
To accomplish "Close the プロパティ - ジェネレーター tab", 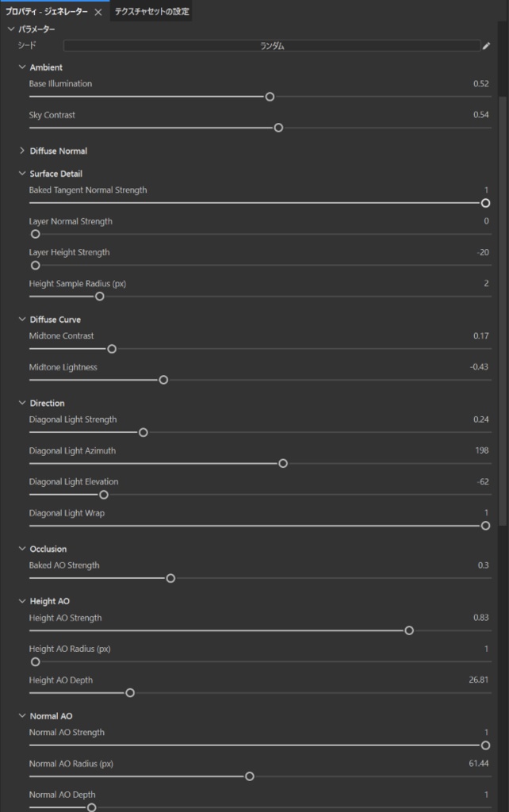I will [98, 12].
